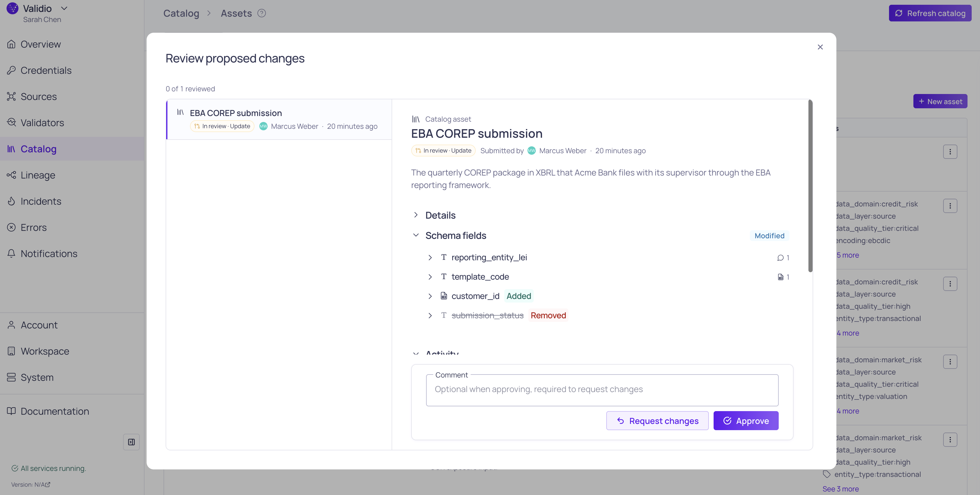
Task: Select EBA COREP submission in review list
Action: [279, 120]
